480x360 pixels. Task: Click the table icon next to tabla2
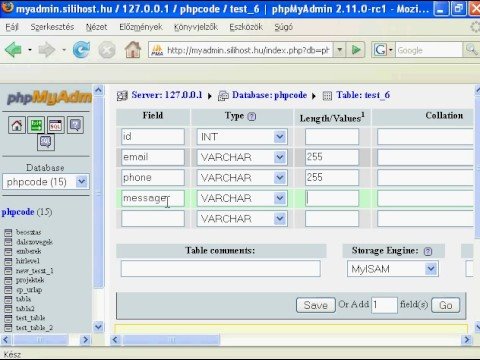8,309
